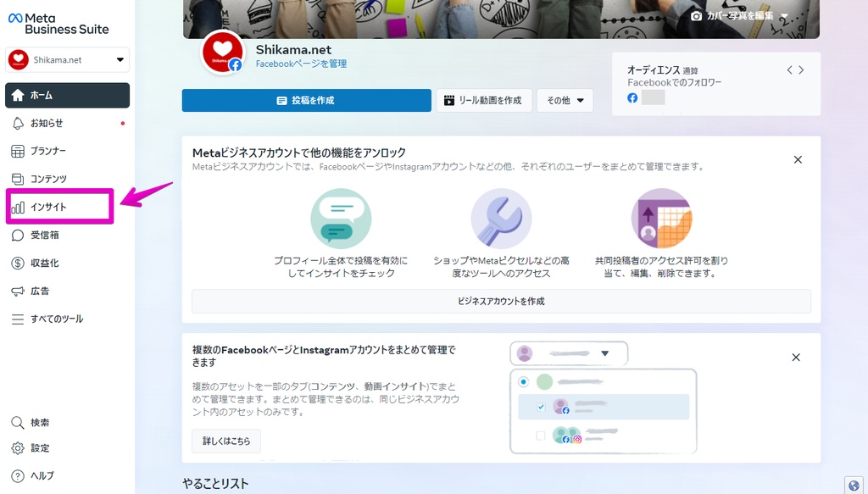Screen dimensions: 868x494
Task: Click the dollar sign monetization icon
Action: click(x=18, y=264)
